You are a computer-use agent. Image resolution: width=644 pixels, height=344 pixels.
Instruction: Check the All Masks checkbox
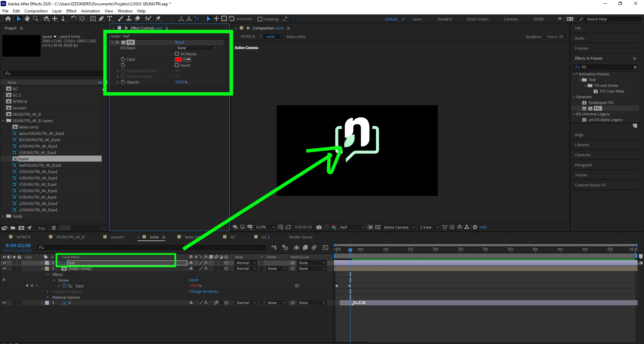pyautogui.click(x=177, y=54)
